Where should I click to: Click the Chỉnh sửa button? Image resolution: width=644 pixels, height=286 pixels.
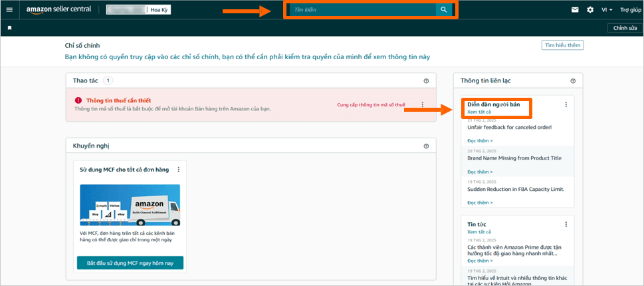[625, 28]
